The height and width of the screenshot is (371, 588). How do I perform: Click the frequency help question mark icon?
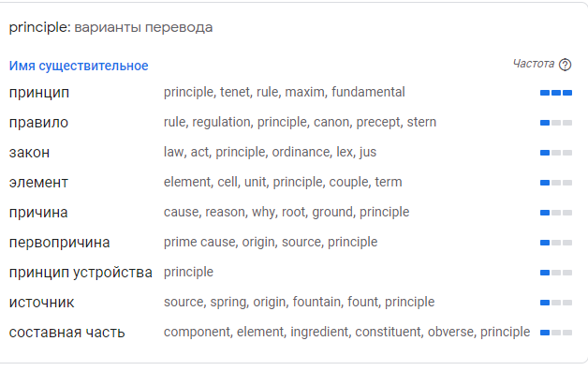(565, 65)
